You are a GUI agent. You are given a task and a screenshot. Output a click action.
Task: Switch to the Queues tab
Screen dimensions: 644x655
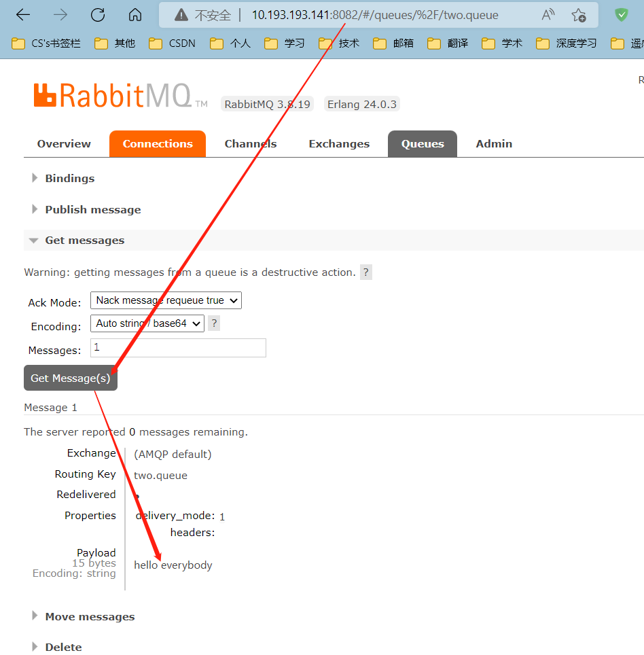click(x=423, y=143)
